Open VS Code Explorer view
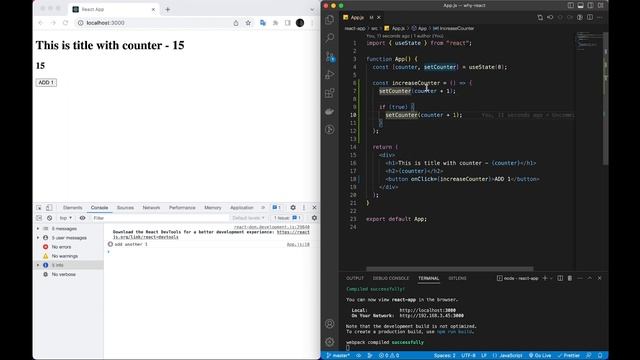Viewport: 640px width, 360px height. pyautogui.click(x=329, y=20)
